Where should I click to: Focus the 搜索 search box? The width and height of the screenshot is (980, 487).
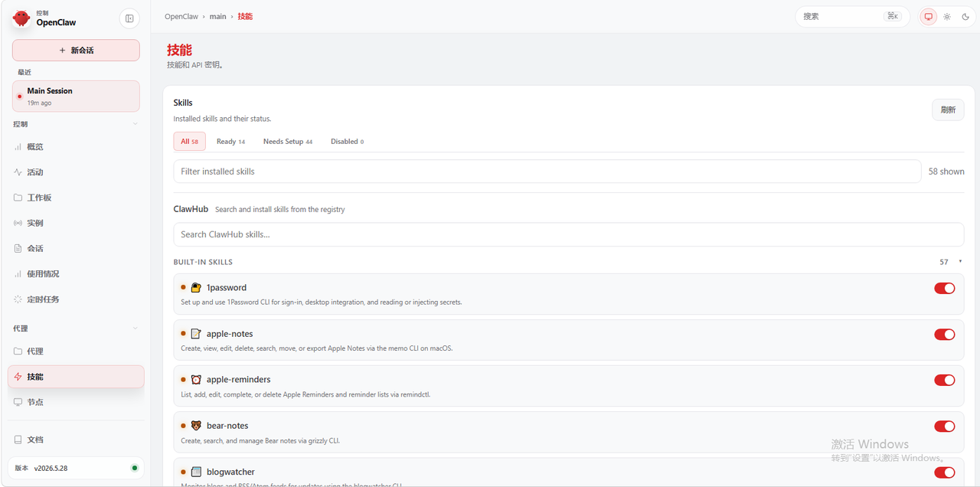pos(852,16)
